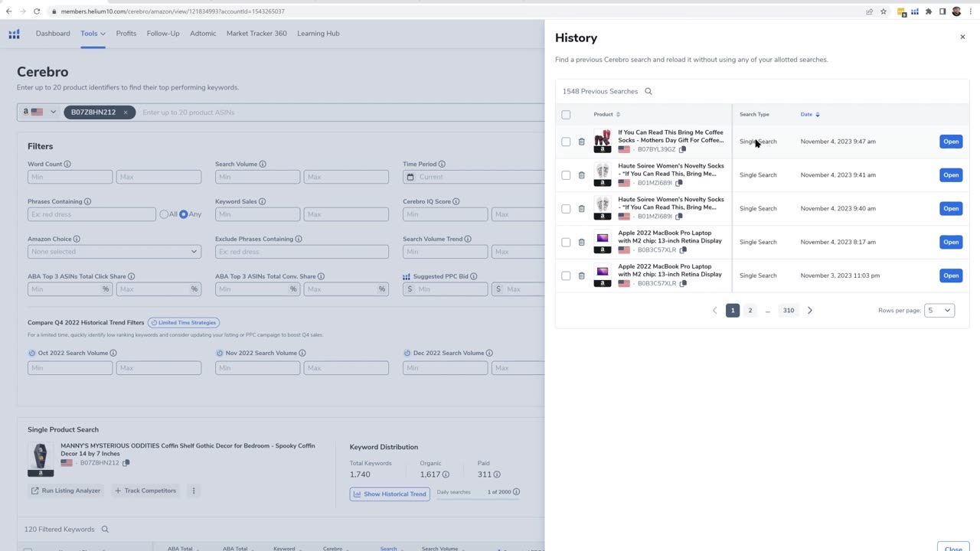Copy ASIN B07BYL39GZ with the copy icon
Screen dimensions: 980x551
(682, 149)
